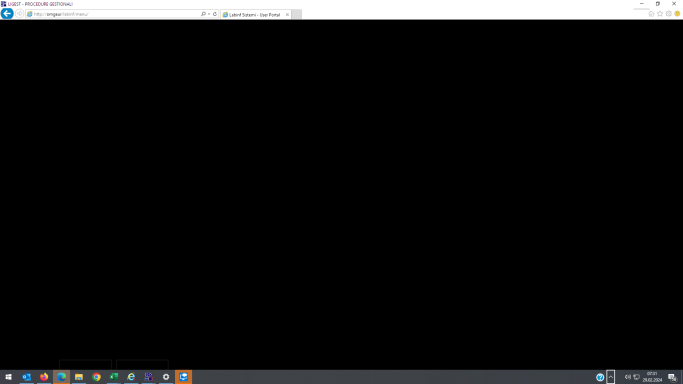Refresh the page using the reload icon
The width and height of the screenshot is (683, 384).
click(x=215, y=14)
